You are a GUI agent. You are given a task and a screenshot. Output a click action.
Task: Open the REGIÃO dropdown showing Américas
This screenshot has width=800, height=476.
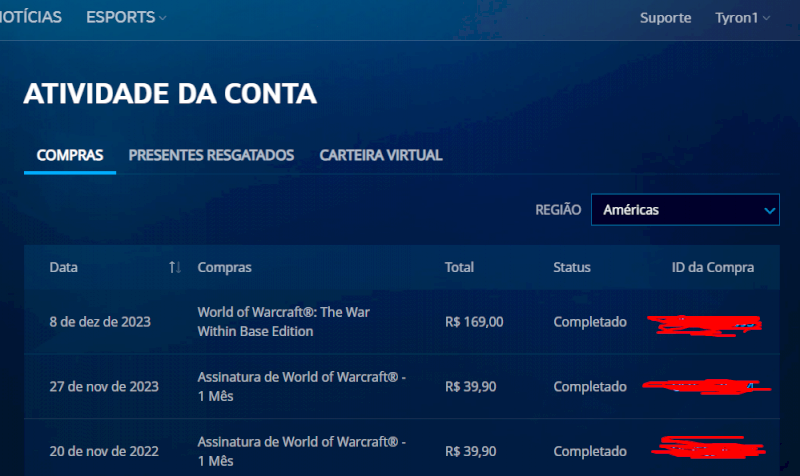pos(685,210)
